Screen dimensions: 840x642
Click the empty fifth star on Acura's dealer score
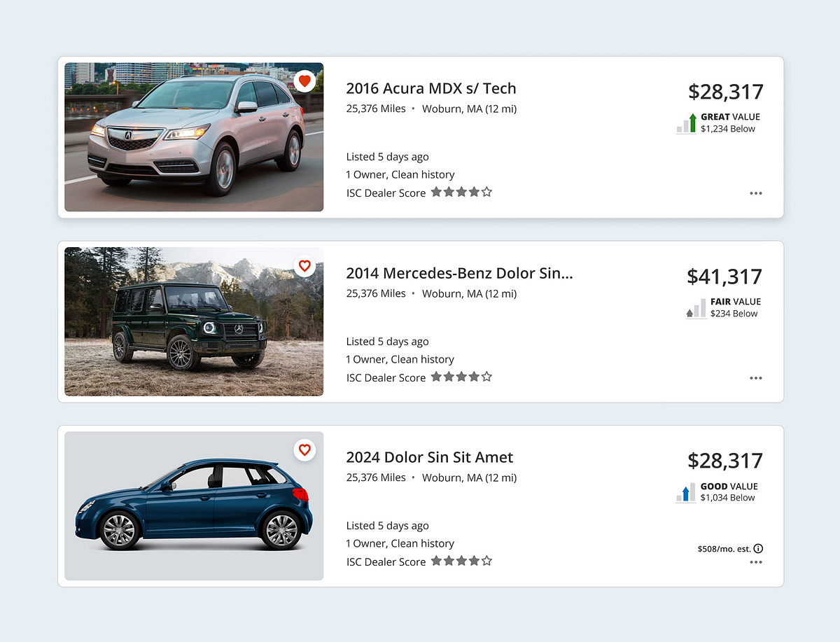[487, 192]
